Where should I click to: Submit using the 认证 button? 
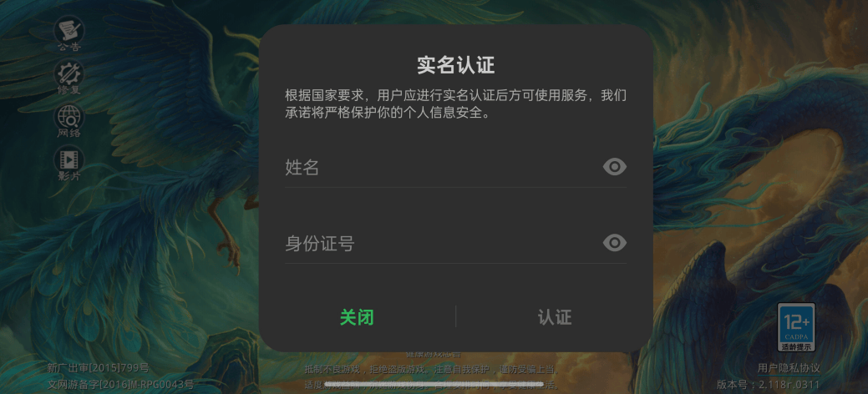555,318
